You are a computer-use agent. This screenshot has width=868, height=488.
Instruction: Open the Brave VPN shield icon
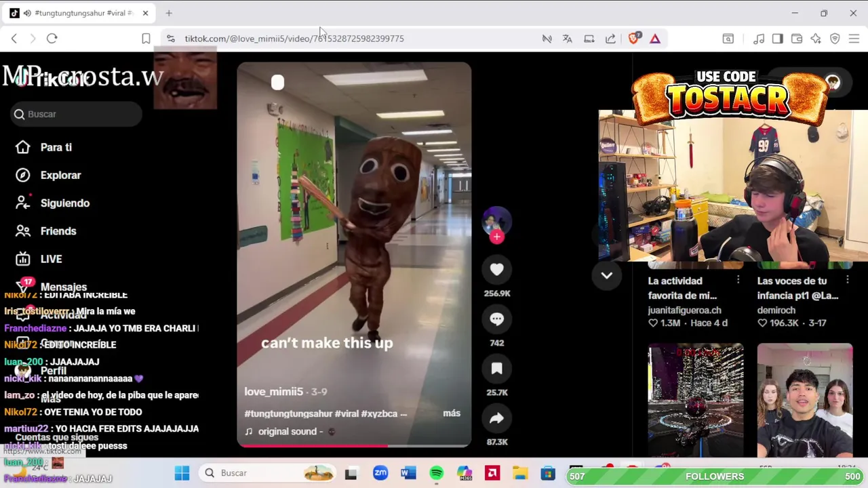coord(835,39)
